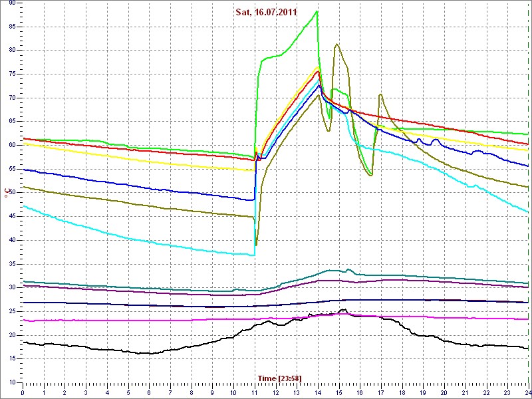This screenshot has height=399, width=532.
Task: Pick hour label 24 on time axis
Action: point(527,392)
